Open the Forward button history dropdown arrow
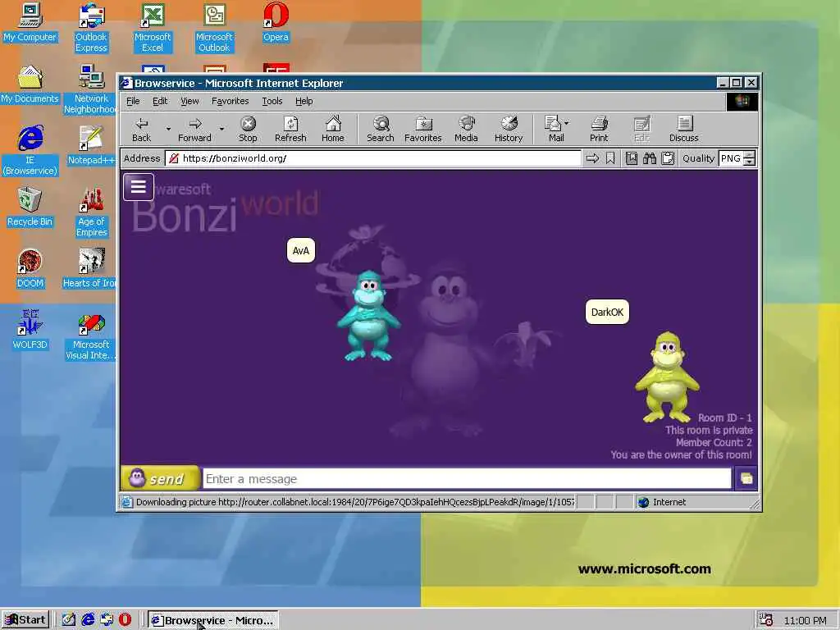The image size is (840, 630). (221, 129)
